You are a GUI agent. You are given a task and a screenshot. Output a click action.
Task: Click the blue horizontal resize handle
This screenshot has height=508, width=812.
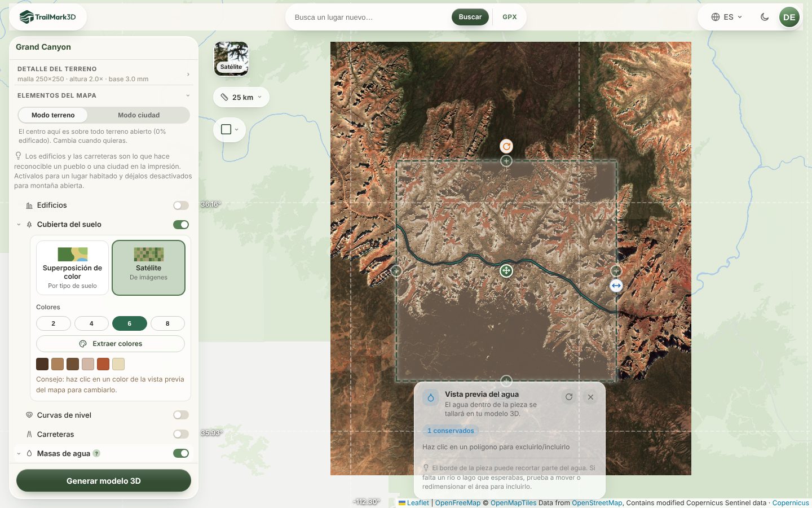pyautogui.click(x=616, y=286)
